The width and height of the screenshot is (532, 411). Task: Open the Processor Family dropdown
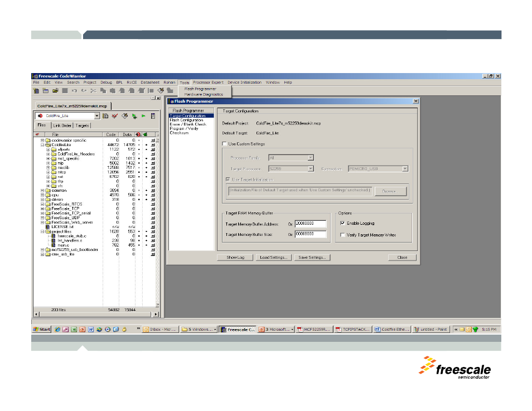pos(311,158)
